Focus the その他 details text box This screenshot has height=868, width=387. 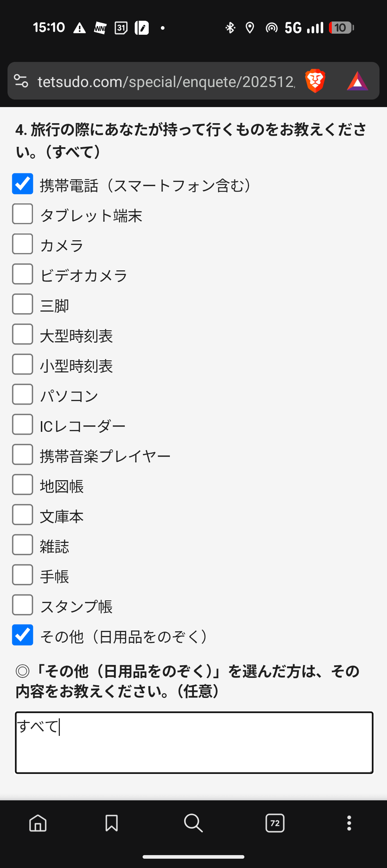point(194,742)
